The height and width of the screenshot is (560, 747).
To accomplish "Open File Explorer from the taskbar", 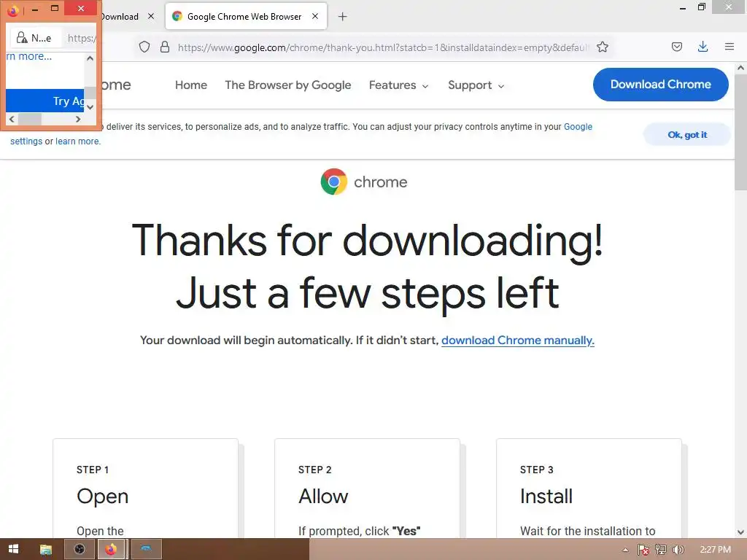I will point(46,549).
